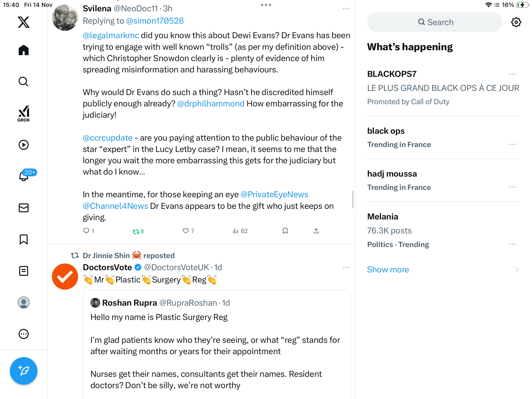Go to the Home tab
Screen dimensions: 532x399
pos(24,50)
